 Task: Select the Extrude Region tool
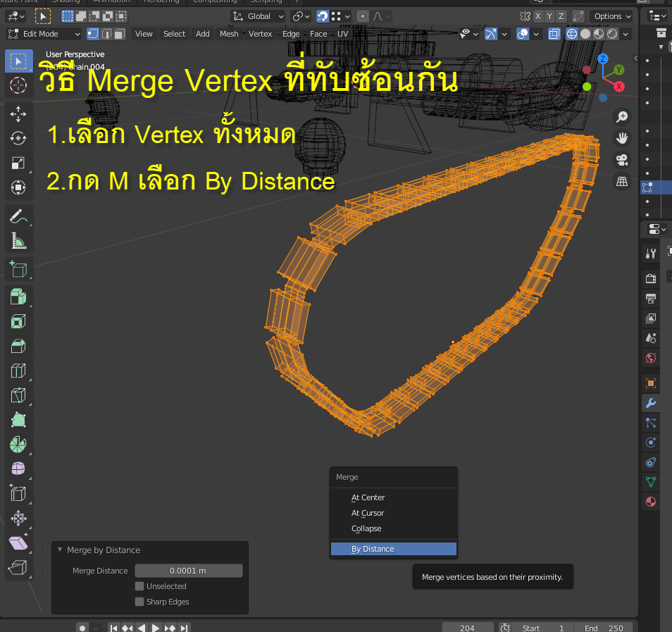[18, 297]
